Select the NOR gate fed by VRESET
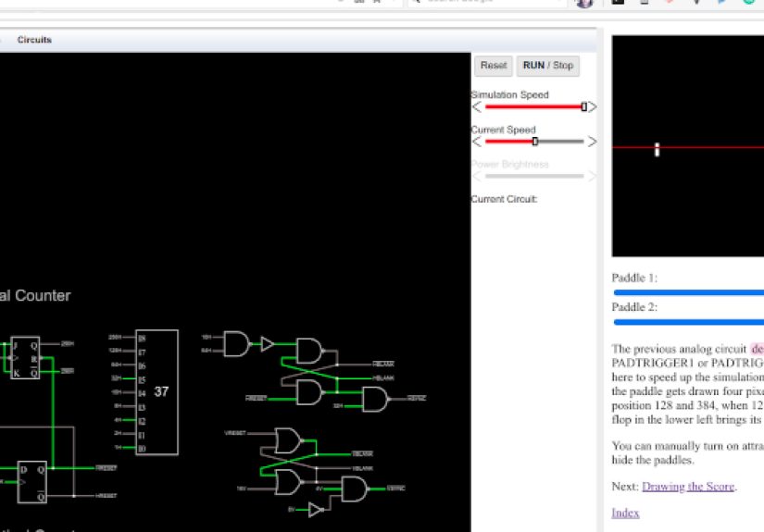Screen dimensions: 764x532 tap(288, 441)
